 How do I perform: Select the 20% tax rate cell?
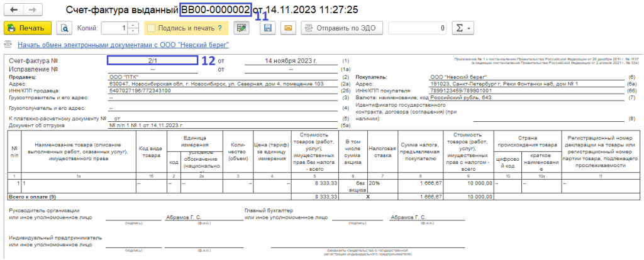point(383,186)
